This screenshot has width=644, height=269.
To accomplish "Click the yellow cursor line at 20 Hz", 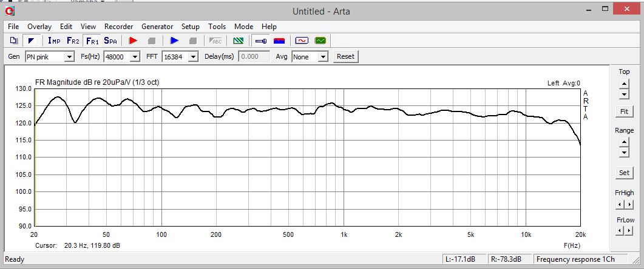I will pyautogui.click(x=36, y=158).
